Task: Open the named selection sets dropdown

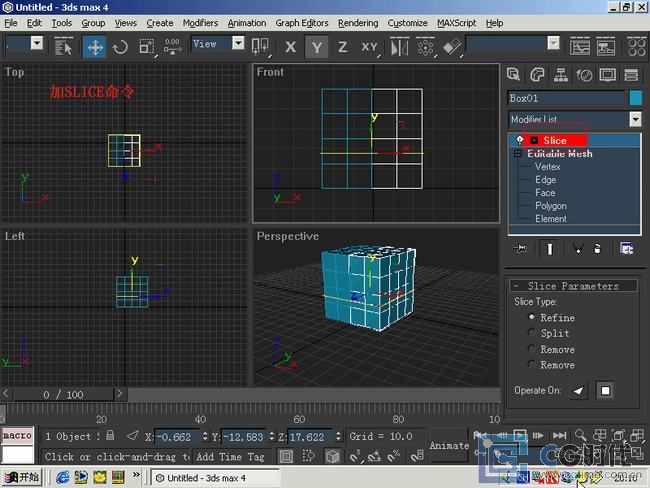Action: point(553,43)
